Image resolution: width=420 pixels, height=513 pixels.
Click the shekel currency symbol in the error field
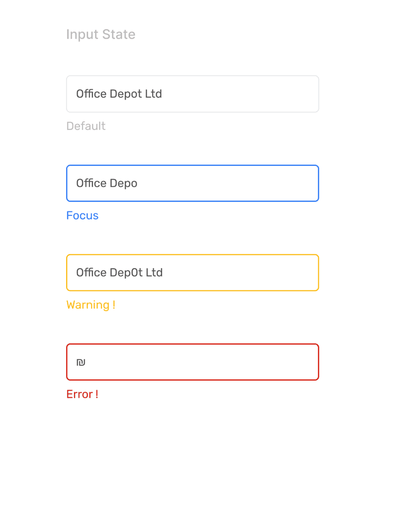(x=81, y=362)
